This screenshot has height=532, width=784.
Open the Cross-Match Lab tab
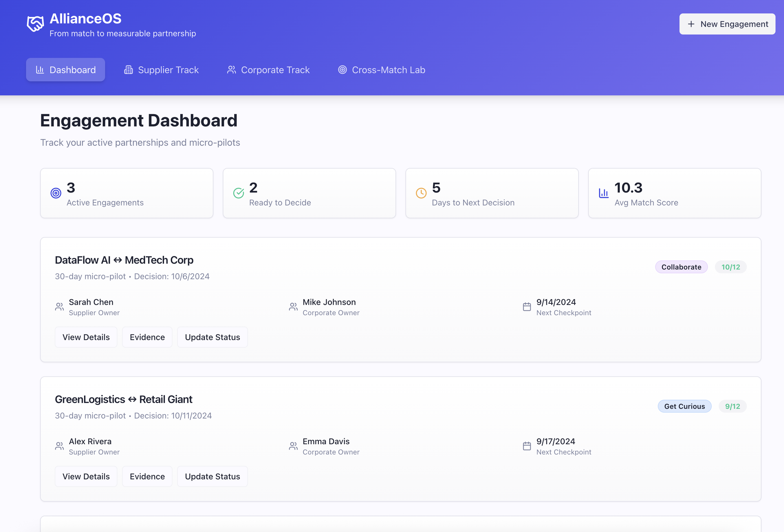tap(382, 70)
